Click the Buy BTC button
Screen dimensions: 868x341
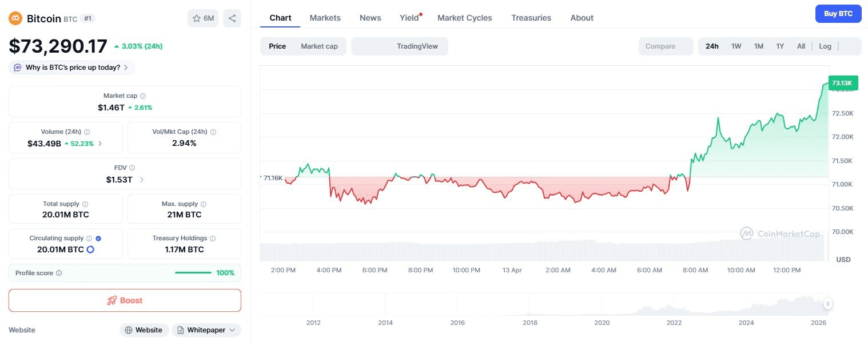[x=838, y=14]
